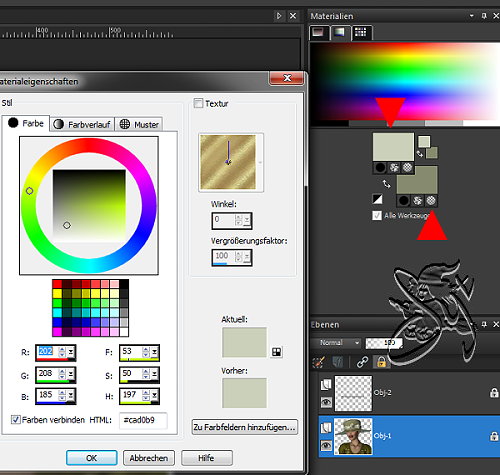This screenshot has height=475, width=500.
Task: Click the mask icon in Ebenen toolbar
Action: [337, 362]
